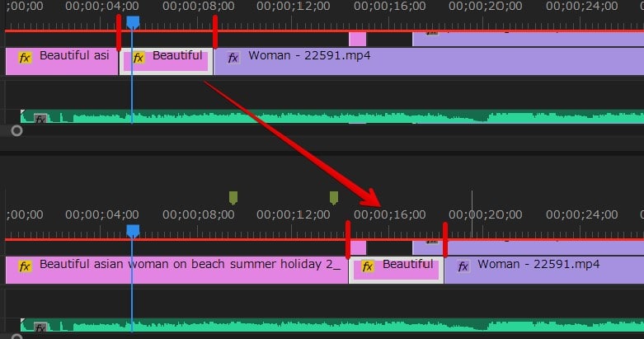Select 'Woman - 22591.mp4' clip in upper timeline
Image resolution: width=644 pixels, height=339 pixels.
point(429,61)
